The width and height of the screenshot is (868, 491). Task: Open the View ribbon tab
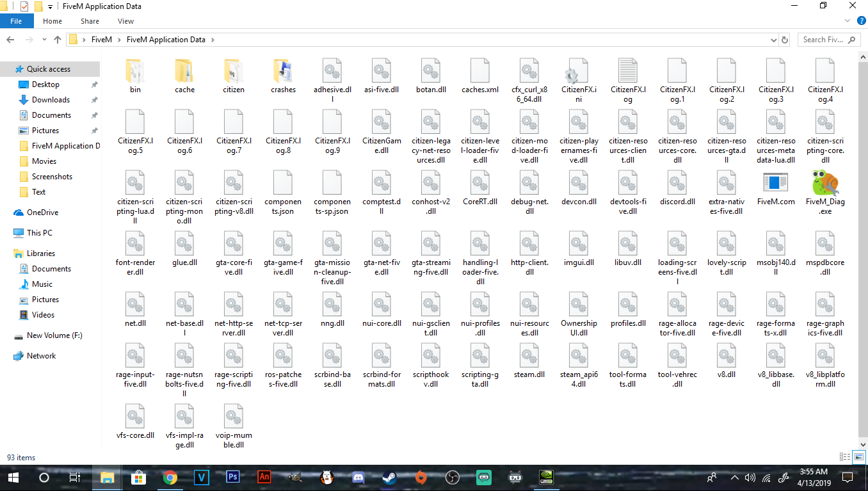[125, 21]
